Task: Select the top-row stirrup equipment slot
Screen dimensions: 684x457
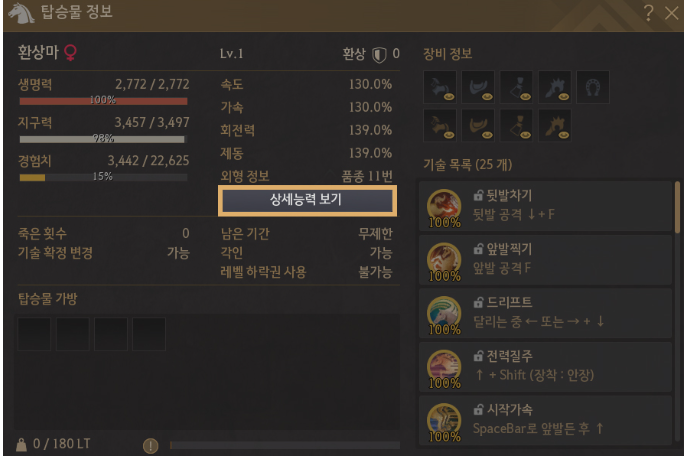Action: (516, 87)
